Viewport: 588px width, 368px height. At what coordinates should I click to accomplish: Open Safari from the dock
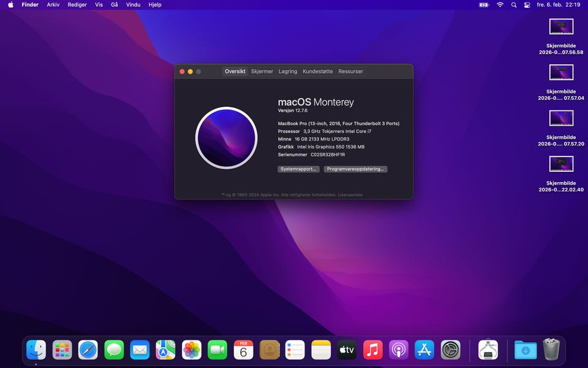[88, 350]
